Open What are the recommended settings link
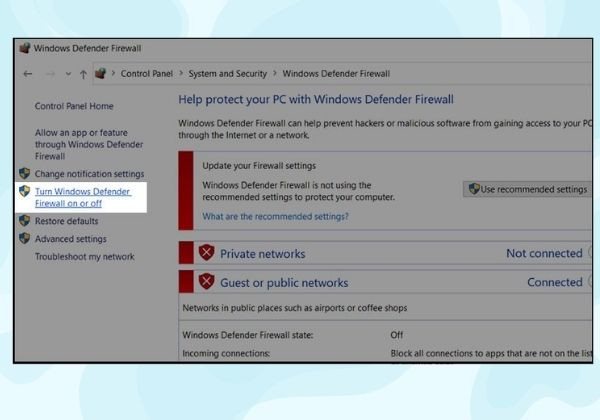Image resolution: width=600 pixels, height=420 pixels. coord(275,217)
